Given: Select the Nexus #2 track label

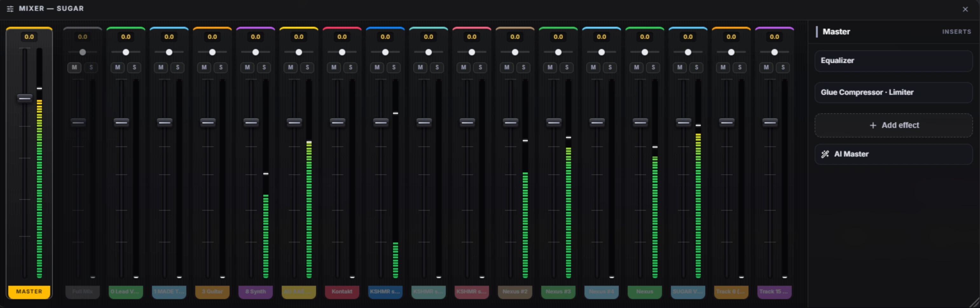Looking at the screenshot, I should (x=515, y=292).
